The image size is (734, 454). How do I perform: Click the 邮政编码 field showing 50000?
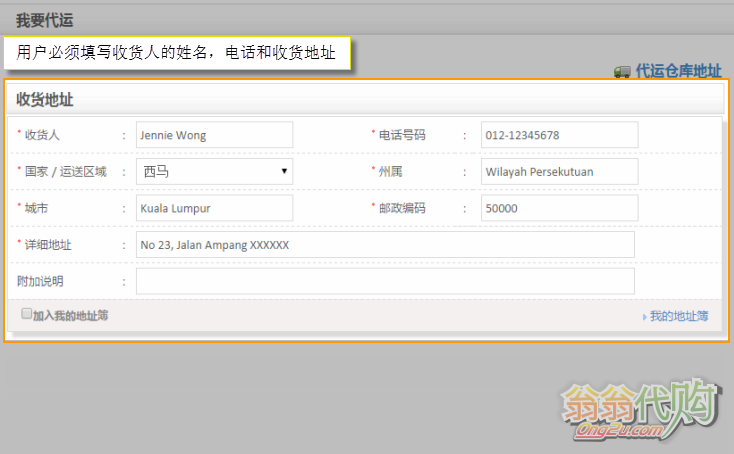(x=559, y=208)
